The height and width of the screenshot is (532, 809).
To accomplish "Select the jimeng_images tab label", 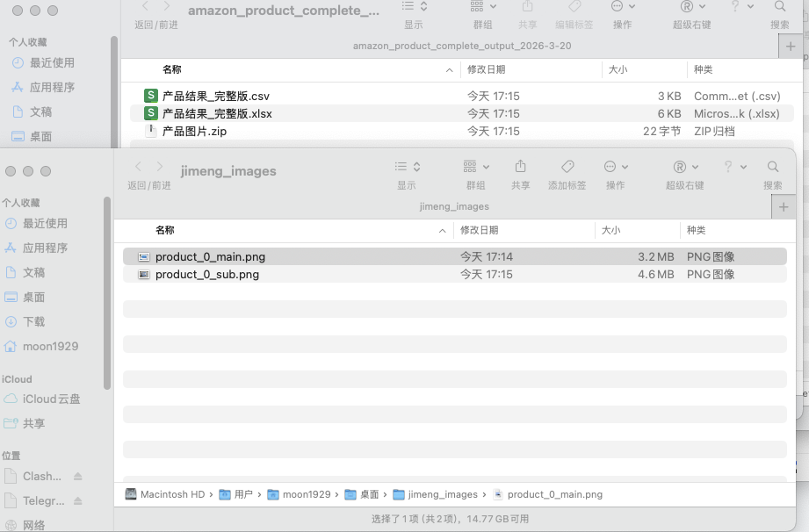I will [x=454, y=206].
